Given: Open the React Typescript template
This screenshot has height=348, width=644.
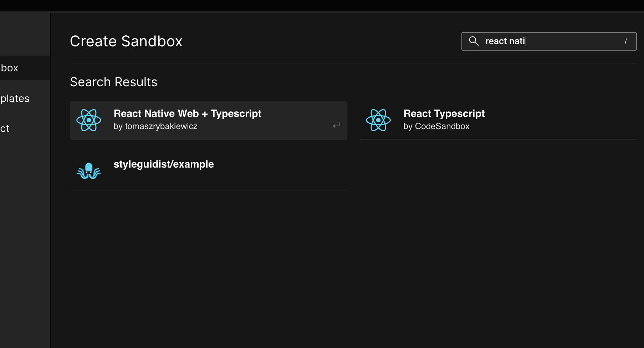Looking at the screenshot, I should click(498, 121).
